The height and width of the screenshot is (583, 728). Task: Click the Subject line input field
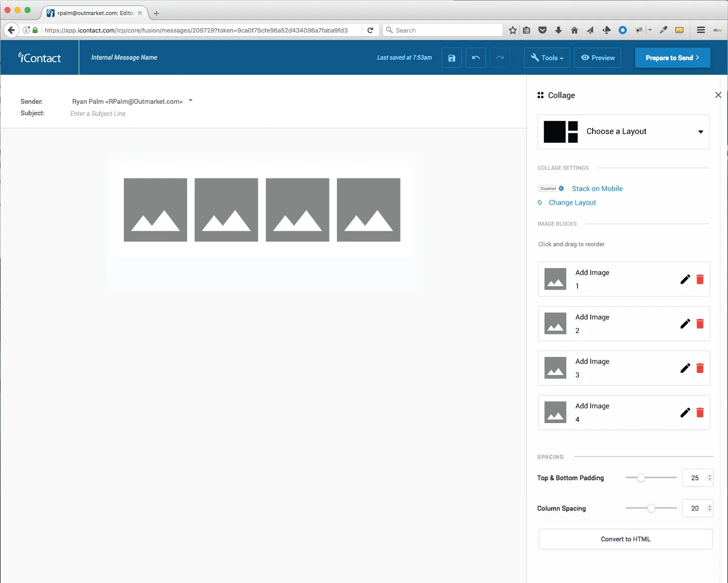click(x=98, y=114)
